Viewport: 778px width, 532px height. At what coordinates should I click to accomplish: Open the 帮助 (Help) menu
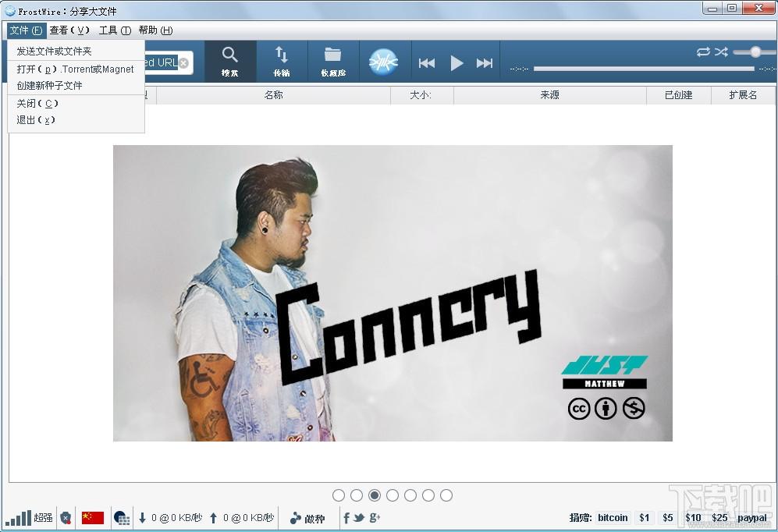click(x=155, y=30)
